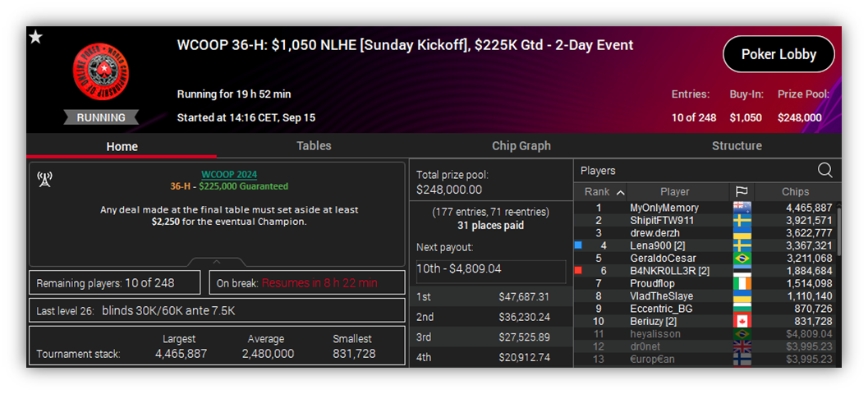868x394 pixels.
Task: Open the Chip Graph tab
Action: [521, 146]
